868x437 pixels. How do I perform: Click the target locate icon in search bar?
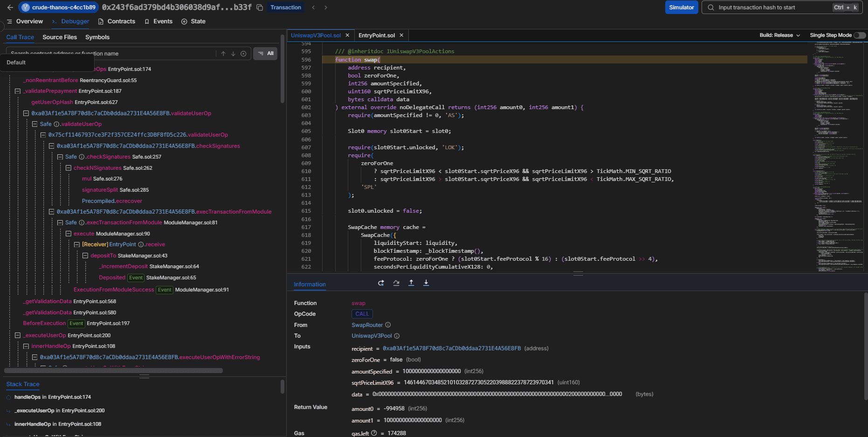pos(243,54)
